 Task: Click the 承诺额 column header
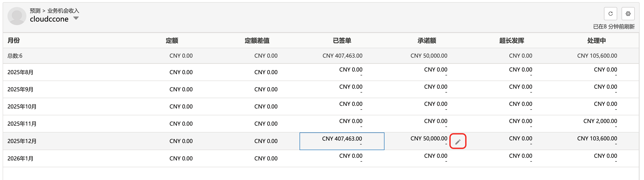pyautogui.click(x=427, y=40)
